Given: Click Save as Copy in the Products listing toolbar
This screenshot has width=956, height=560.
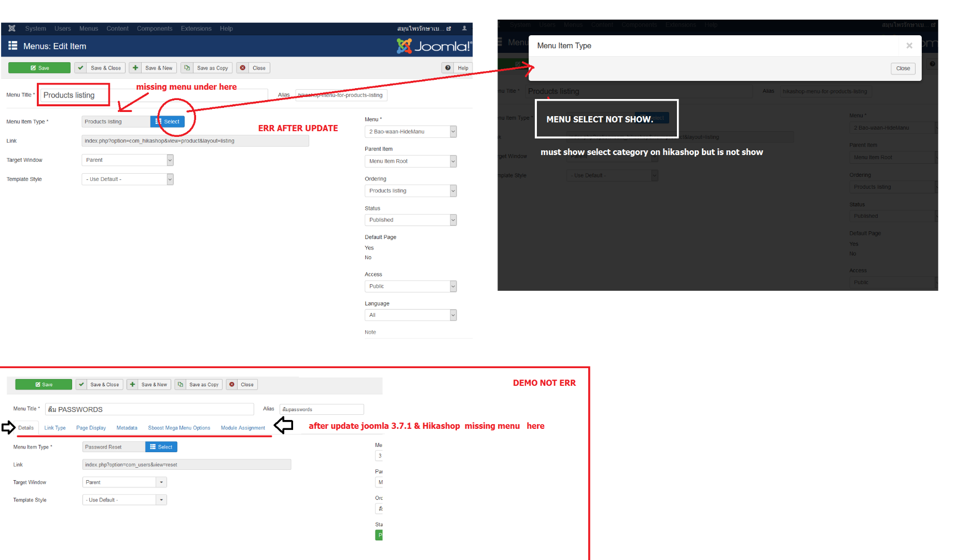Looking at the screenshot, I should pos(206,68).
